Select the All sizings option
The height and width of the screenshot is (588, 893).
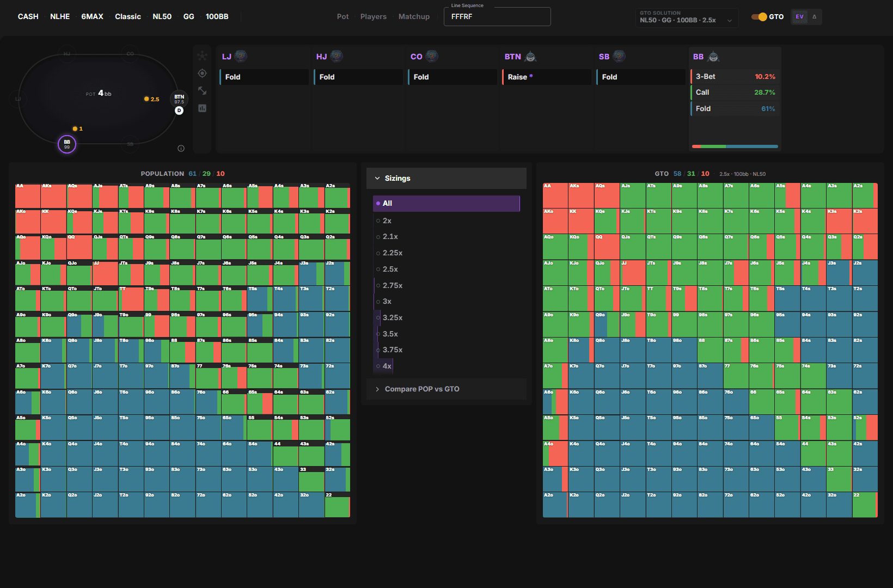447,204
